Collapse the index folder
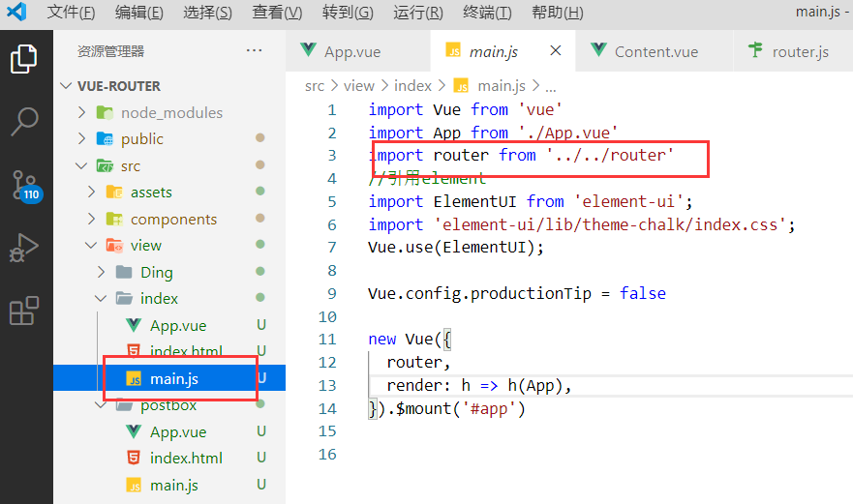Viewport: 853px width, 504px height. 102,298
